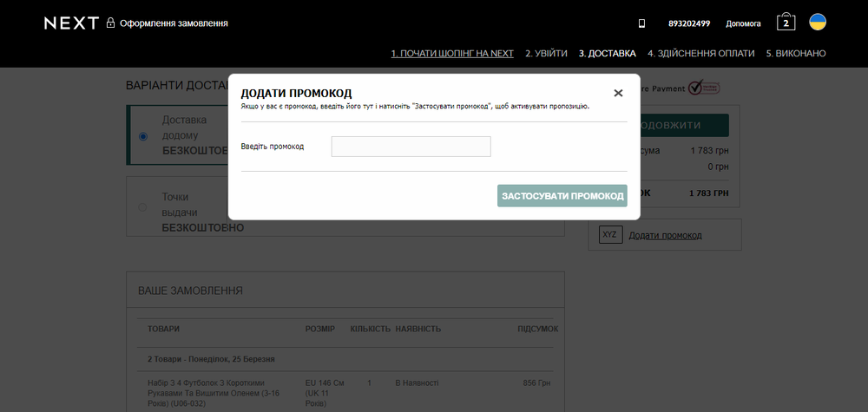Screen dimensions: 868x412
Task: Click the Продовжити button behind dialog
Action: tap(684, 125)
